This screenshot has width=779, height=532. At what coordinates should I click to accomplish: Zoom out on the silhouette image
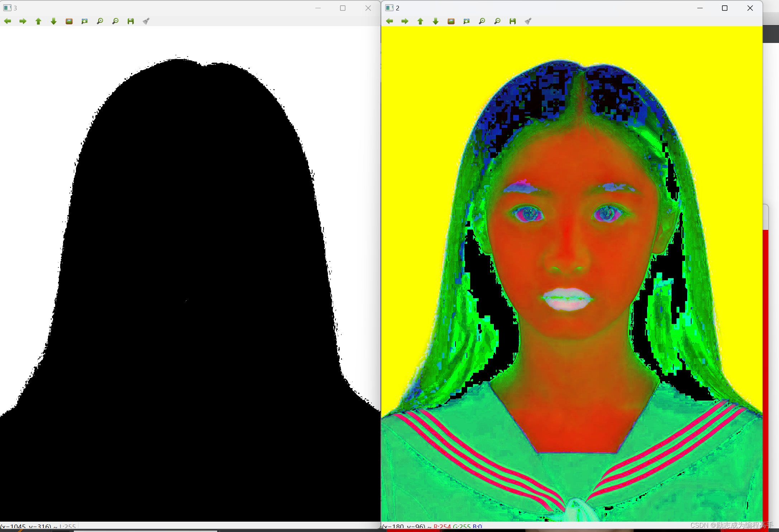pos(115,21)
